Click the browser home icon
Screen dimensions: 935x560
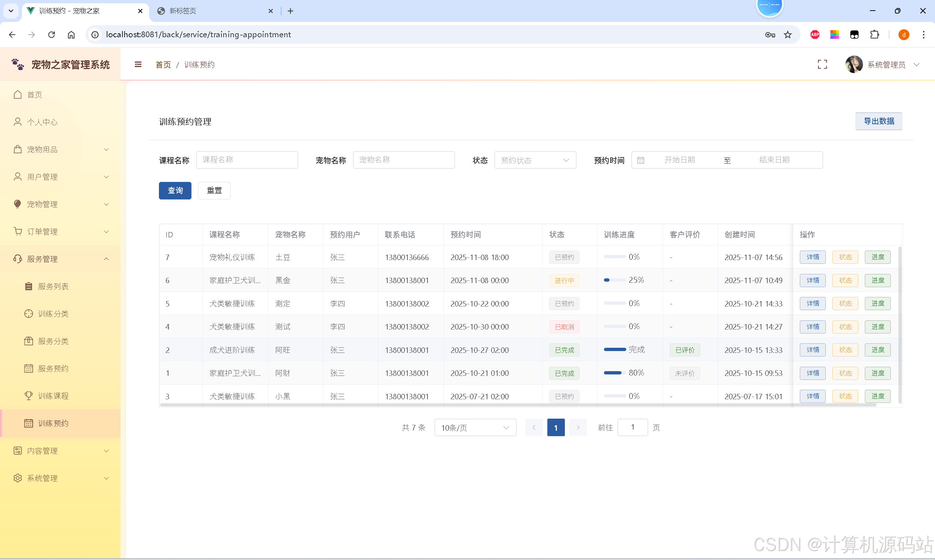coord(71,35)
